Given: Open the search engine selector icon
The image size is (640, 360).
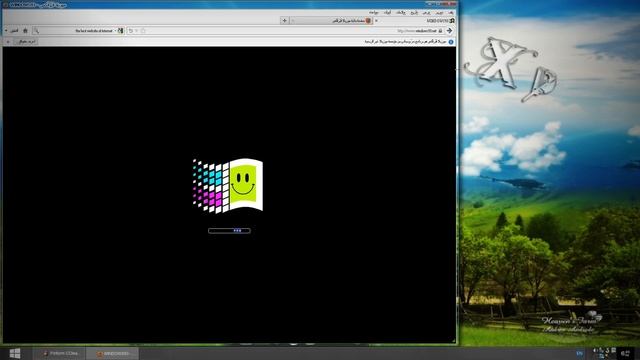Looking at the screenshot, I should tap(120, 31).
